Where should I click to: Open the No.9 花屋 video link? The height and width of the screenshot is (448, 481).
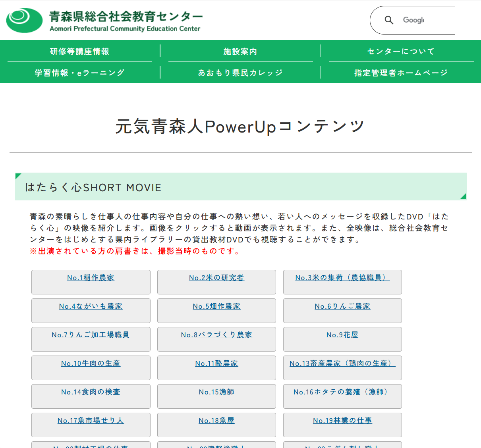point(342,335)
